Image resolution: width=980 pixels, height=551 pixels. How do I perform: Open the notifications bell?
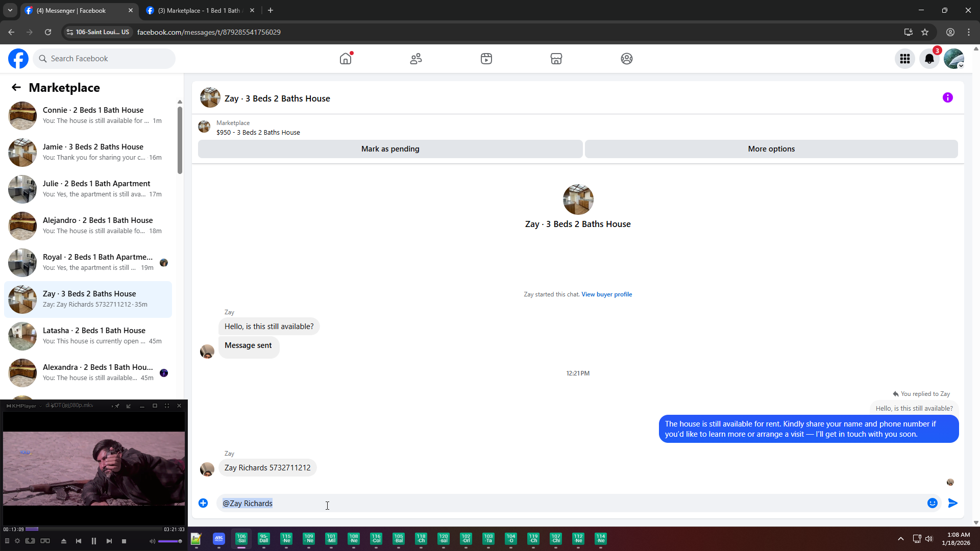(929, 59)
